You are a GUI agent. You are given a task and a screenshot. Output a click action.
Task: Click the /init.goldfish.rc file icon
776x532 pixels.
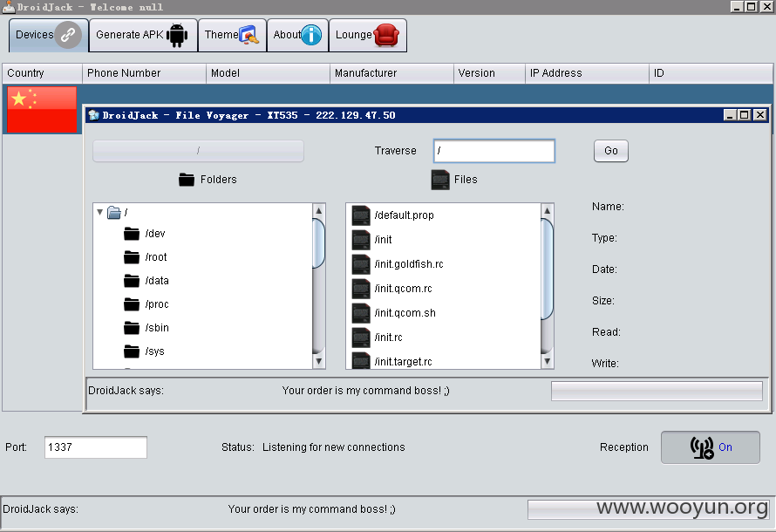[x=361, y=264]
